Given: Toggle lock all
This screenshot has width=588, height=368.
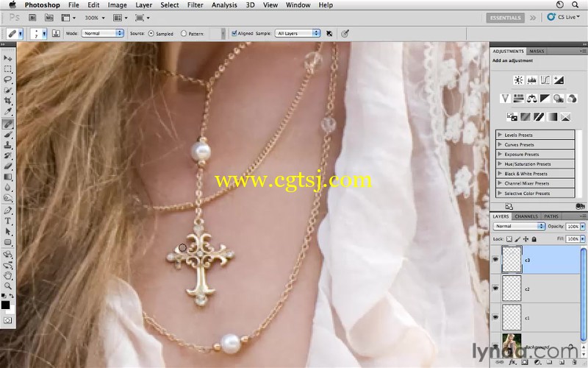Looking at the screenshot, I should [534, 238].
